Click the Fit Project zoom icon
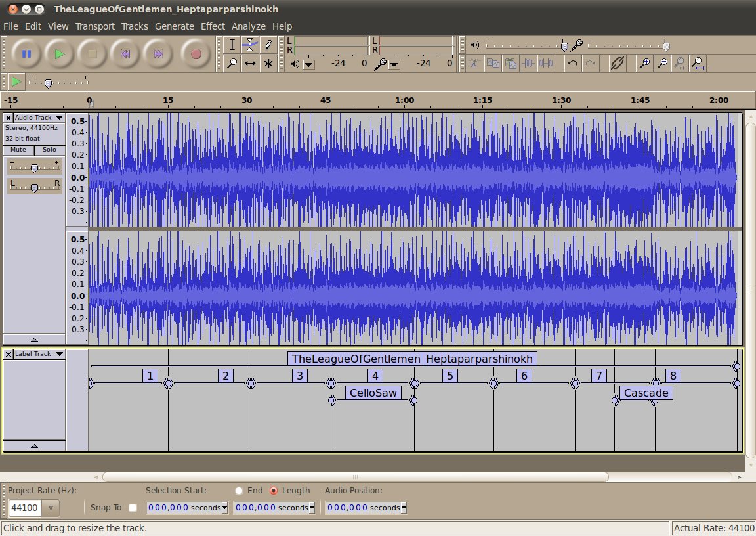The width and height of the screenshot is (756, 536). [x=698, y=64]
